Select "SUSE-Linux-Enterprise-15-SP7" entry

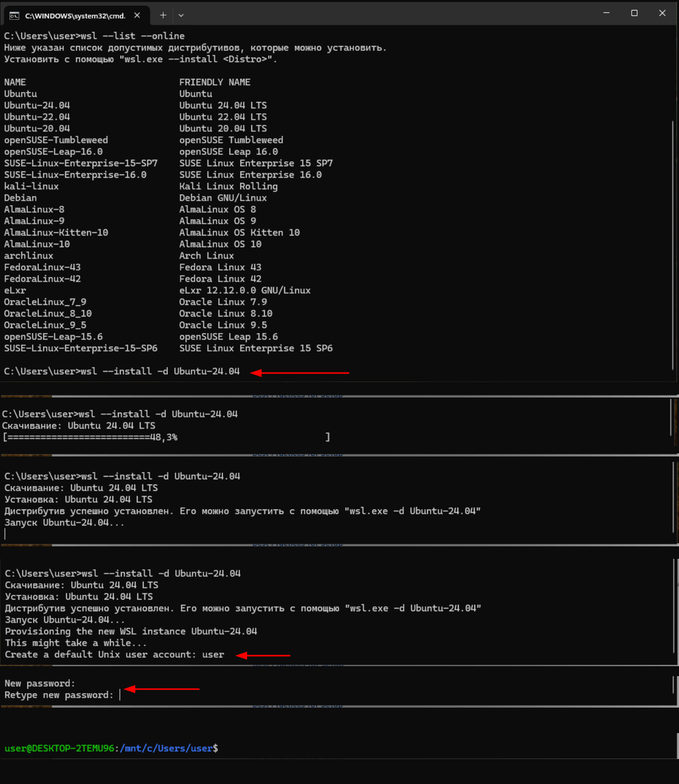[x=81, y=163]
